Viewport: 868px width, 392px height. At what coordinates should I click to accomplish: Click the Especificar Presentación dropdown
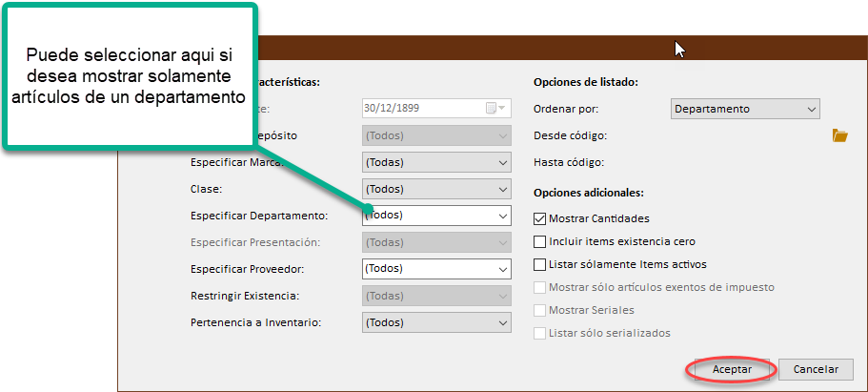point(437,242)
